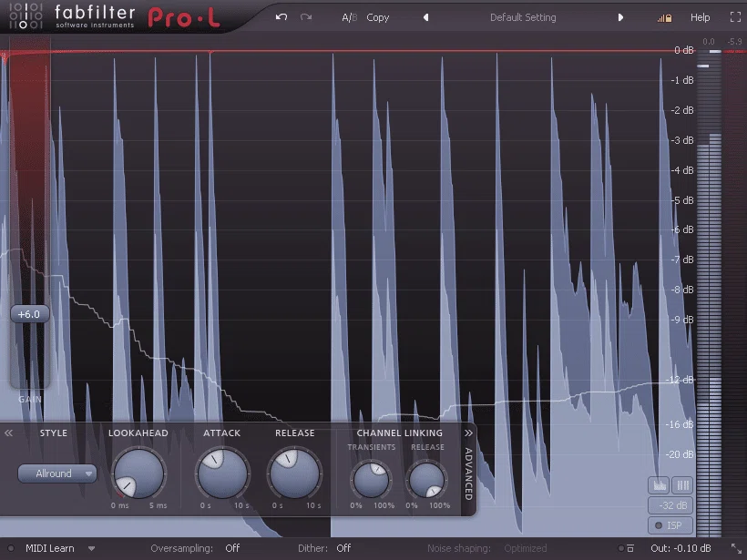Switch display to the bars meter mode icon

(x=682, y=485)
